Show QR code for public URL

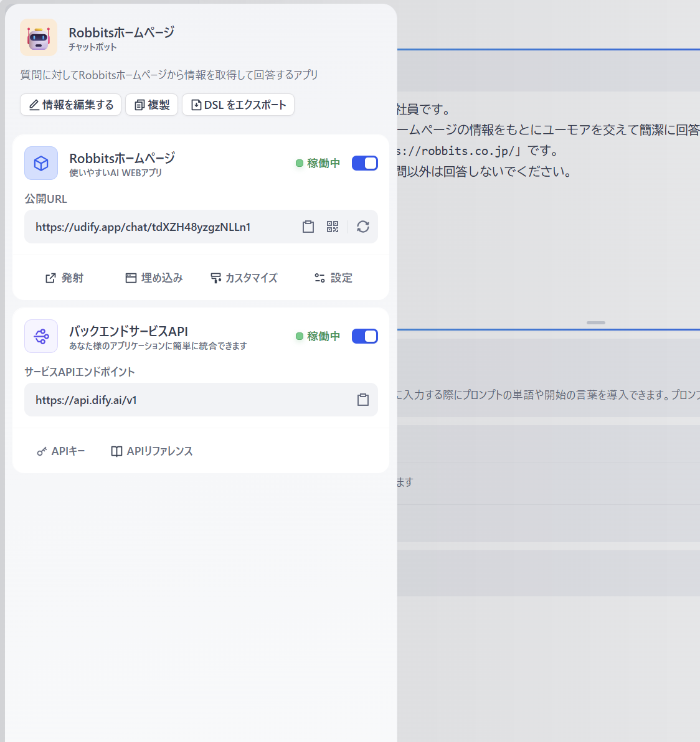click(x=333, y=227)
